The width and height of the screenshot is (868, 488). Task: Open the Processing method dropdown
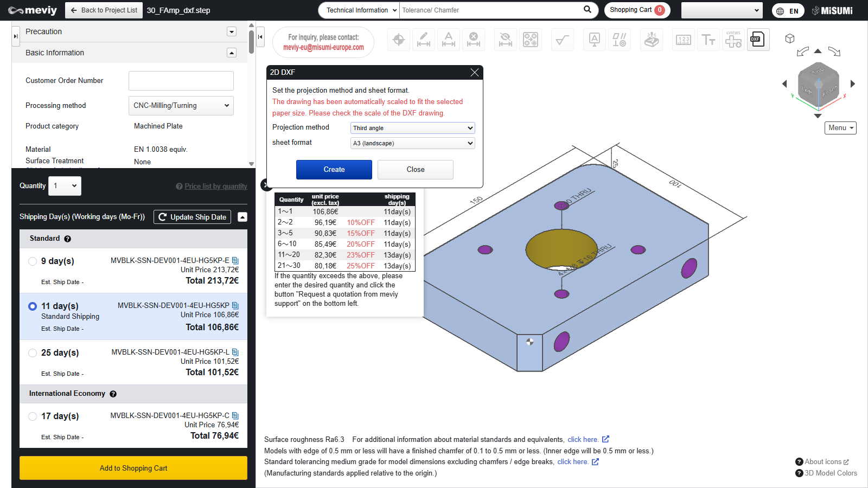click(181, 106)
